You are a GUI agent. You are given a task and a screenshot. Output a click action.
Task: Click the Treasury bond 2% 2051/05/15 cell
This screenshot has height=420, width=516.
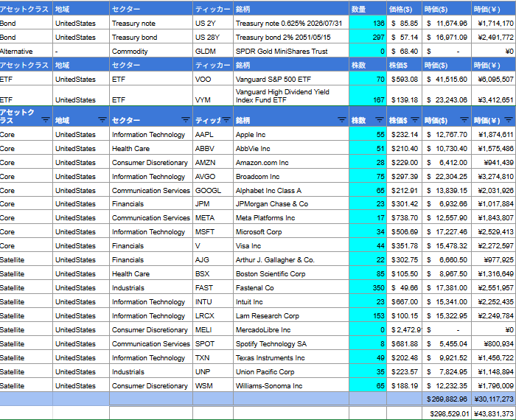[x=291, y=37]
